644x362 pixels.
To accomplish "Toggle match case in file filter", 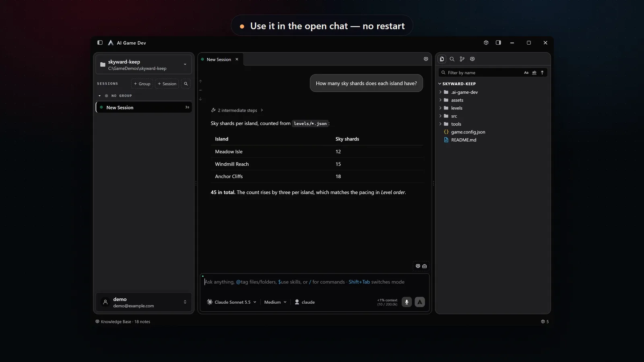I will [526, 73].
